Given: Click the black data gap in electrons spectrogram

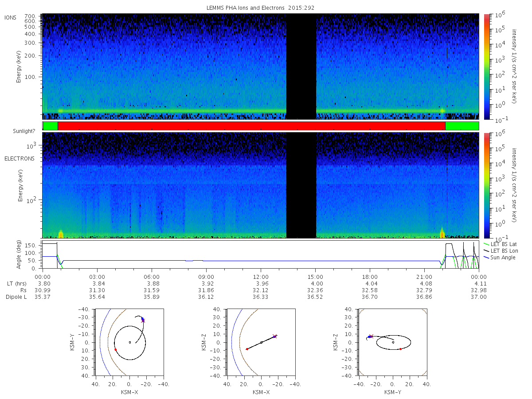Looking at the screenshot, I should pos(301,185).
